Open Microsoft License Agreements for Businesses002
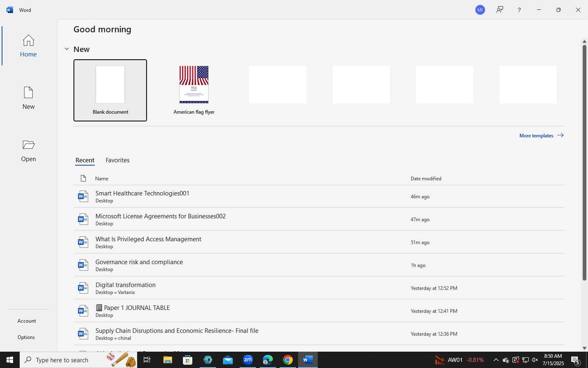 (319, 219)
